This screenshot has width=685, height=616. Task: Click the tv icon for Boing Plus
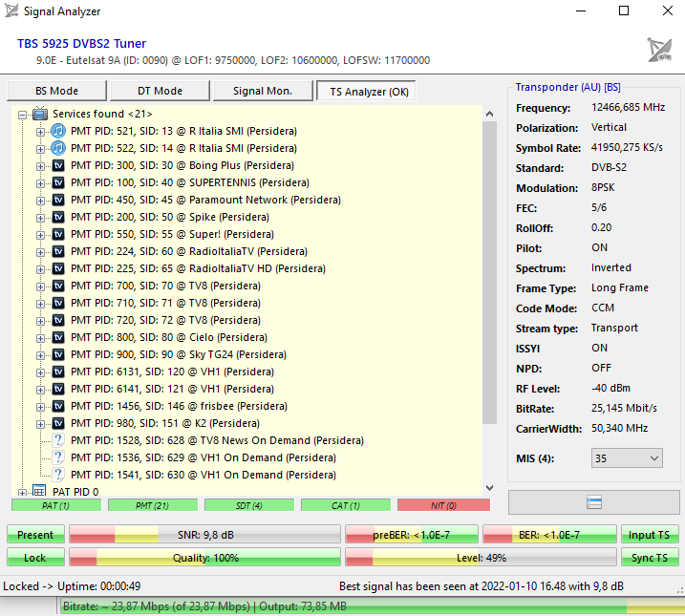tap(58, 165)
